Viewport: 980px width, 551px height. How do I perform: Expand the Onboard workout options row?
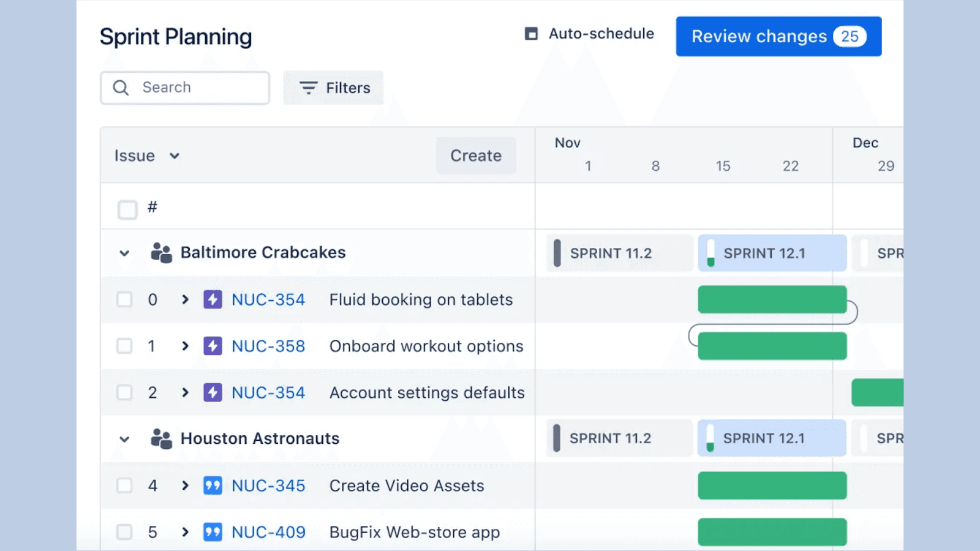[x=185, y=346]
